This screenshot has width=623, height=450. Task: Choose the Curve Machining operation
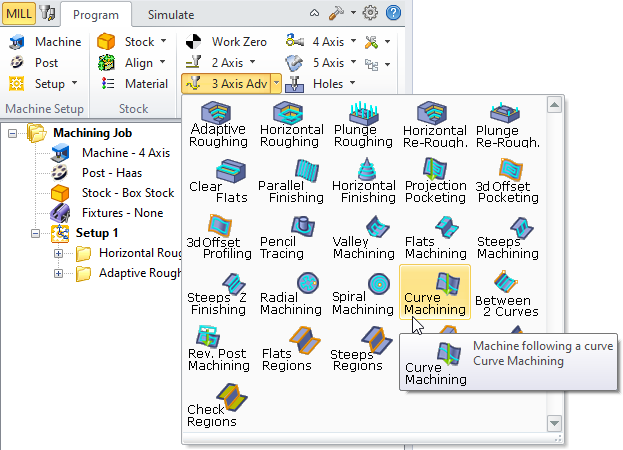tap(435, 291)
